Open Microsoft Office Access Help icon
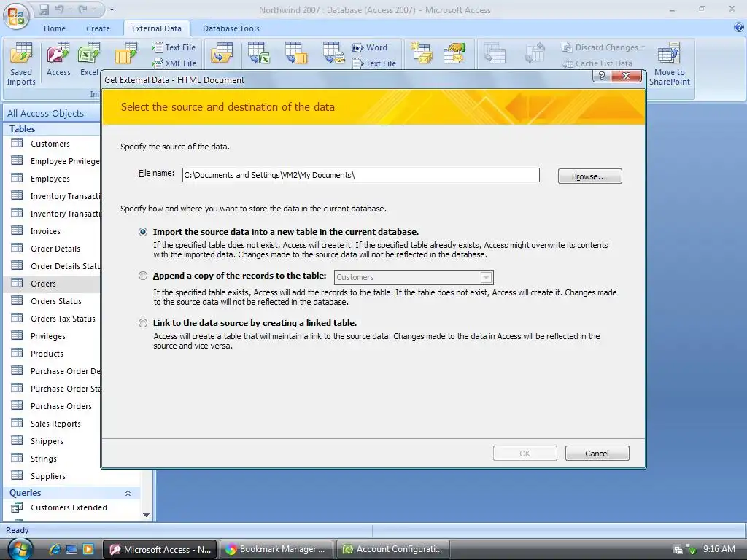This screenshot has width=747, height=560. click(739, 28)
